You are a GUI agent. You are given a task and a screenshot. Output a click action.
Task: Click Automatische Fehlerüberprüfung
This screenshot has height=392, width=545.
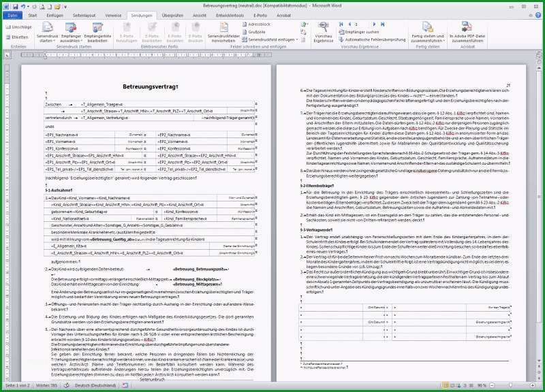[372, 39]
